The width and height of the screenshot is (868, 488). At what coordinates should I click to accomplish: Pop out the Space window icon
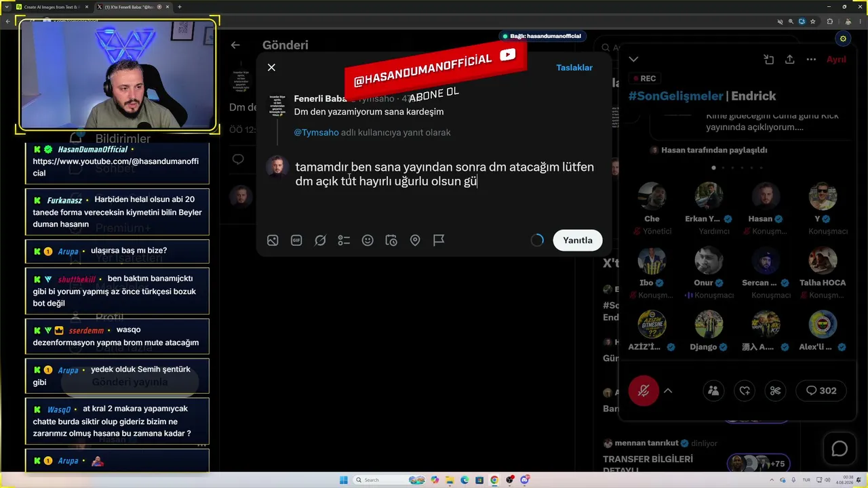[x=768, y=60]
